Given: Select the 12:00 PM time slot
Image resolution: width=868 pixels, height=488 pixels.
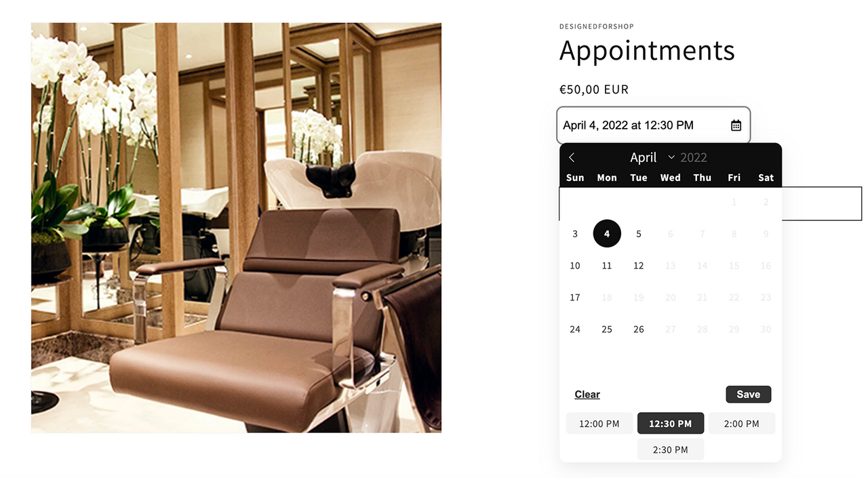Looking at the screenshot, I should (x=599, y=424).
